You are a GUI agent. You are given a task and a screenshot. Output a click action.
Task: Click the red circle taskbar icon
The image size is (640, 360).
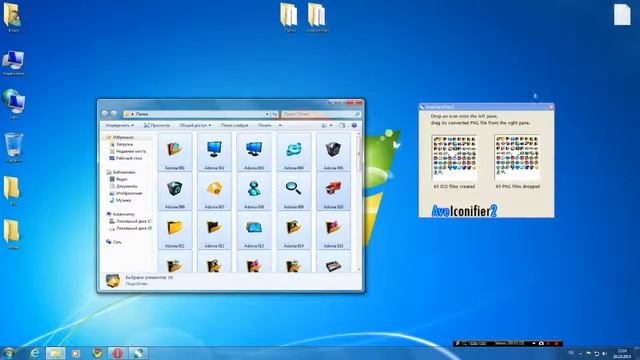(x=118, y=353)
